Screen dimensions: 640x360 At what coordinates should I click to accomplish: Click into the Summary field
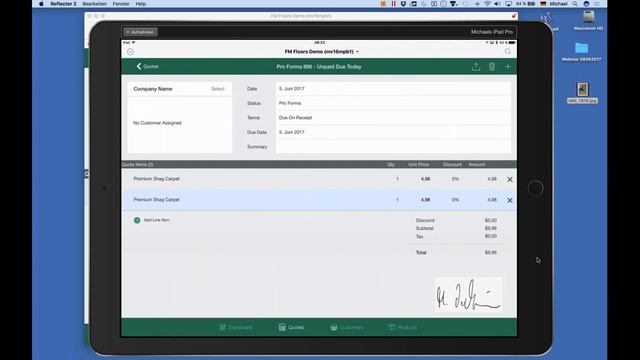393,147
